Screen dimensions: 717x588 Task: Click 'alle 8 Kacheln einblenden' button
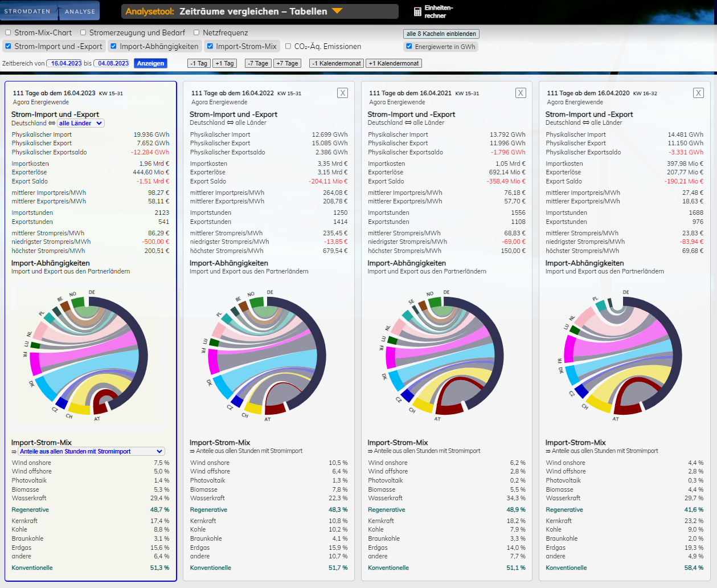tap(441, 34)
